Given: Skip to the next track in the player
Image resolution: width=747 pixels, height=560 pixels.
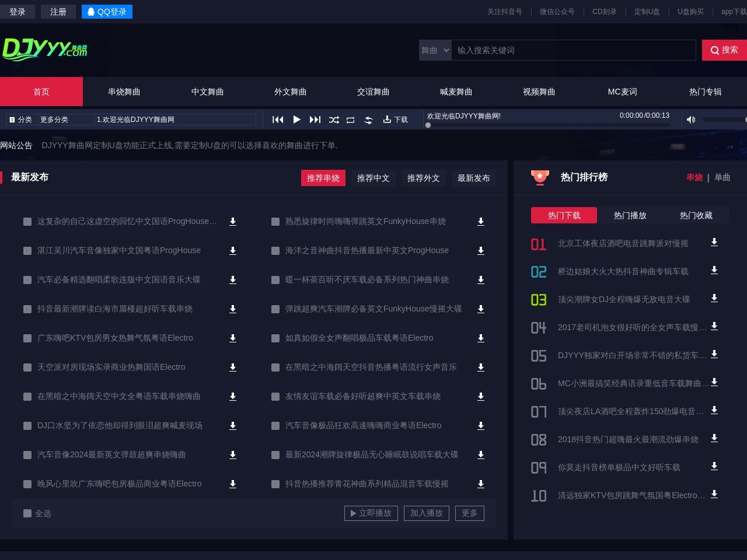Looking at the screenshot, I should click(x=315, y=120).
